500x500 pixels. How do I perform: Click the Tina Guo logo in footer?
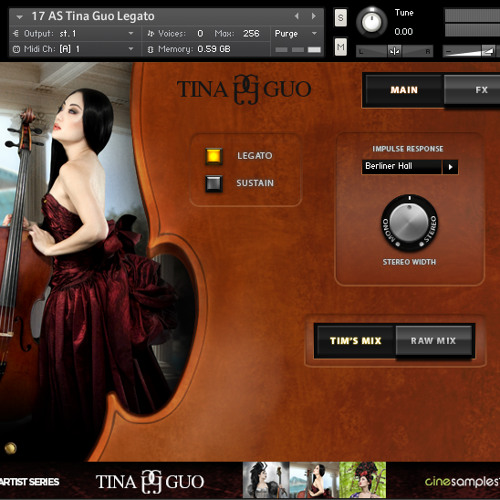150,482
